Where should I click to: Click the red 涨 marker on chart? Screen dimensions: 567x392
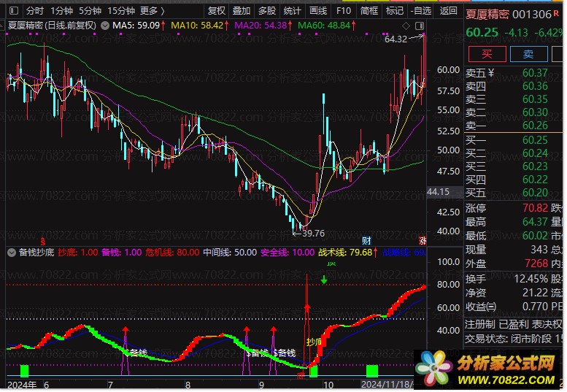coord(423,240)
